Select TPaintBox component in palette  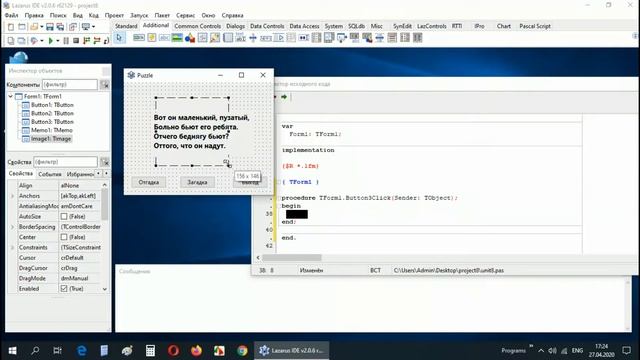coord(215,38)
